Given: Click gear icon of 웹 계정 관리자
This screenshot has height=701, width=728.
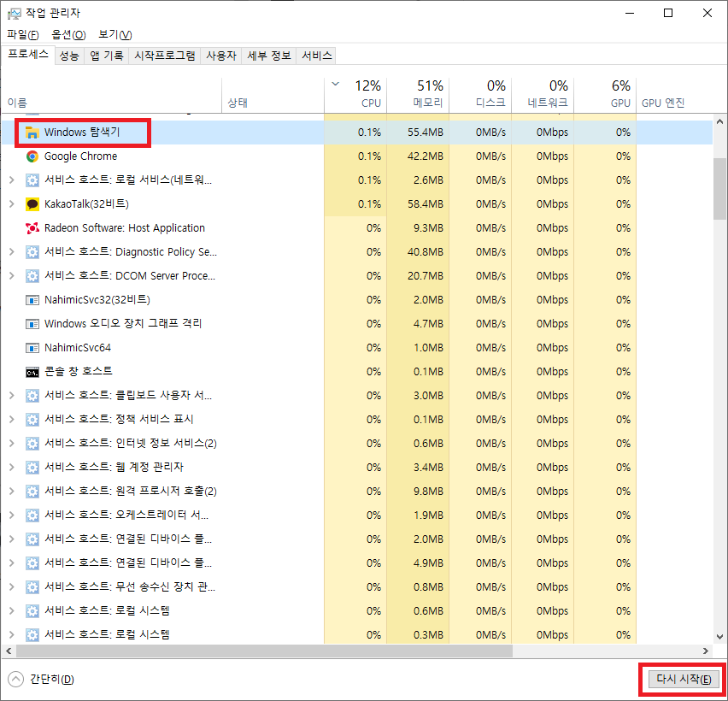Looking at the screenshot, I should pos(32,468).
